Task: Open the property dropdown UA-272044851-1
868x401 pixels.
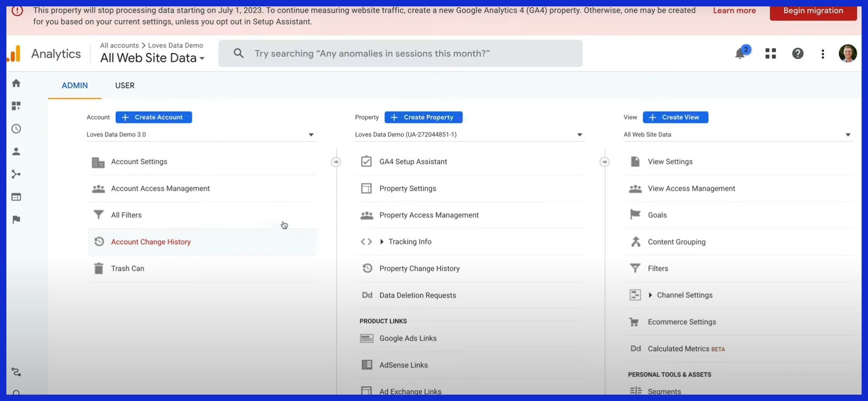Action: point(469,135)
